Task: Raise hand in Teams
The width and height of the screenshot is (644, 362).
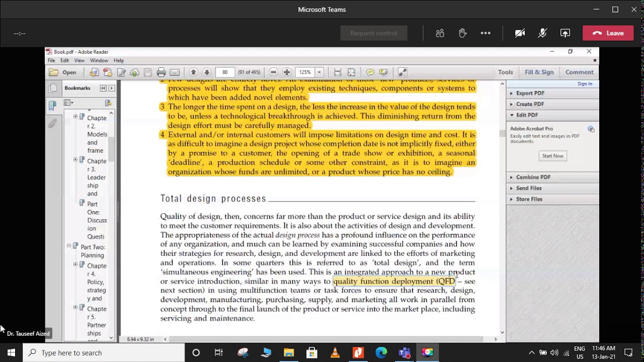Action: pos(462,33)
